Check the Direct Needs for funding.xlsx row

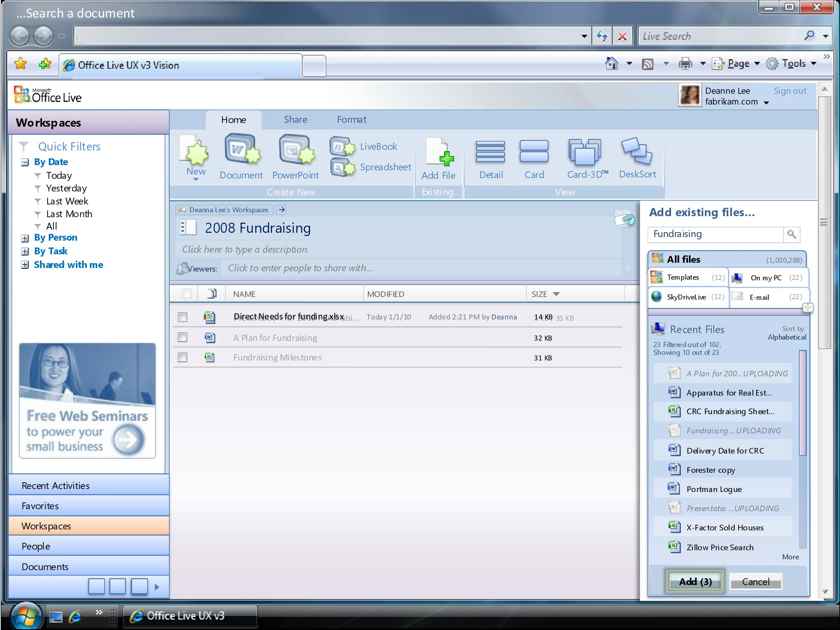182,317
